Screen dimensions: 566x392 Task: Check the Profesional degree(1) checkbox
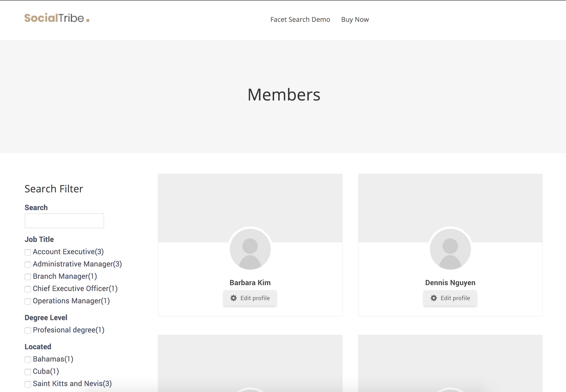pyautogui.click(x=28, y=330)
